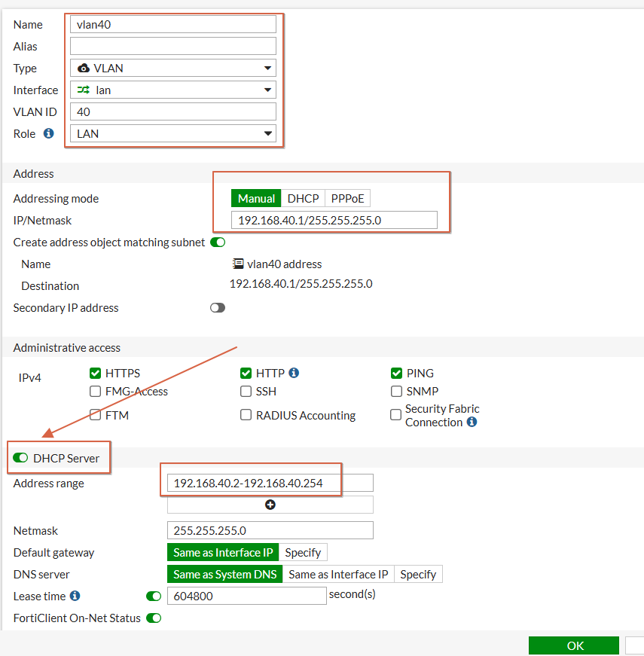Toggle the DHCP Server switch
Viewport: 644px width, 656px height.
20,458
